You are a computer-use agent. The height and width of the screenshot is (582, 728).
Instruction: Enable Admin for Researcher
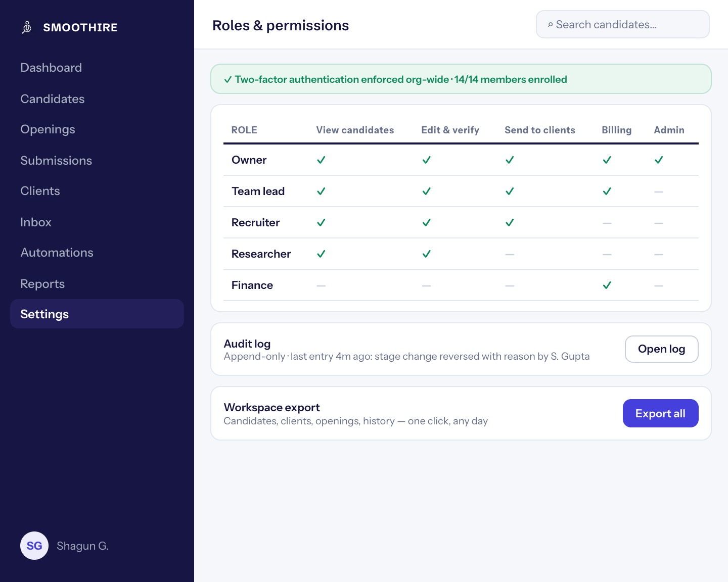pos(659,255)
